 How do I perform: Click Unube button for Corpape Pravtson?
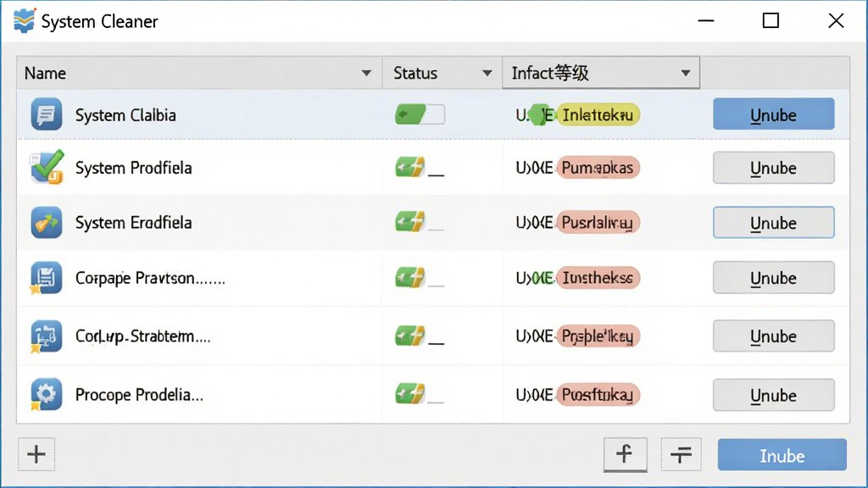[x=773, y=278]
